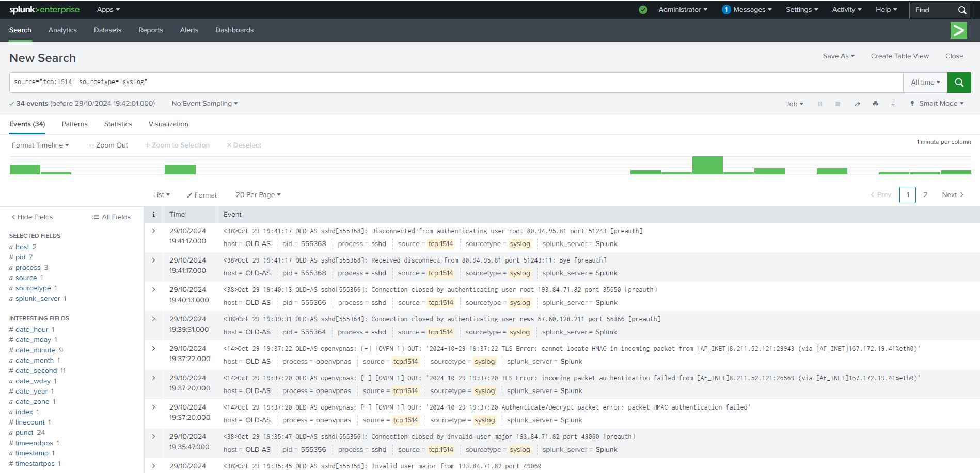Click in the search query input

[x=456, y=83]
